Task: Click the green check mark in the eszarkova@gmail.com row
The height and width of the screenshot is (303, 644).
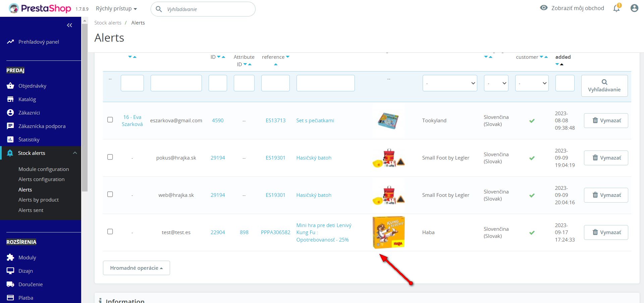Action: point(532,121)
